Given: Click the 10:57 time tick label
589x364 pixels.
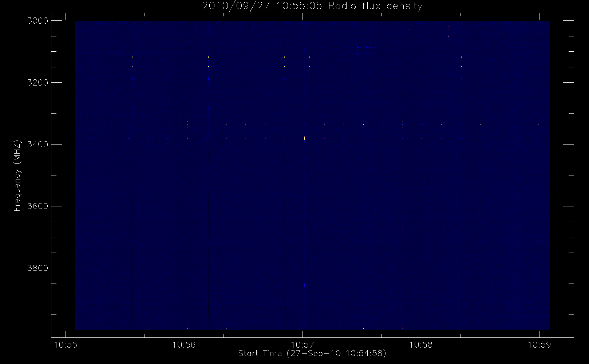Looking at the screenshot, I should coord(303,345).
